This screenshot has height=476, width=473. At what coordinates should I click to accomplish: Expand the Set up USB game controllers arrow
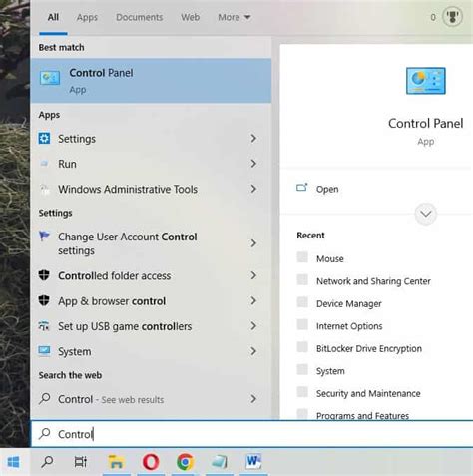253,326
